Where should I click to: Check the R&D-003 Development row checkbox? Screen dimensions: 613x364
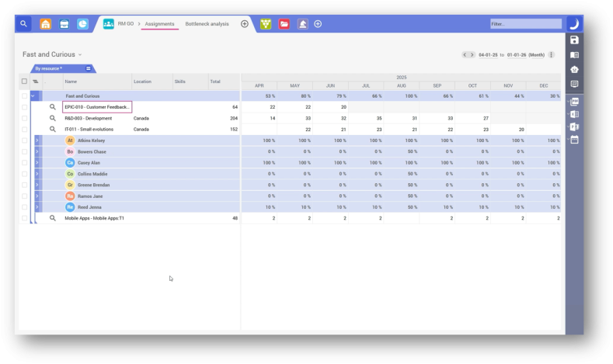click(x=24, y=118)
